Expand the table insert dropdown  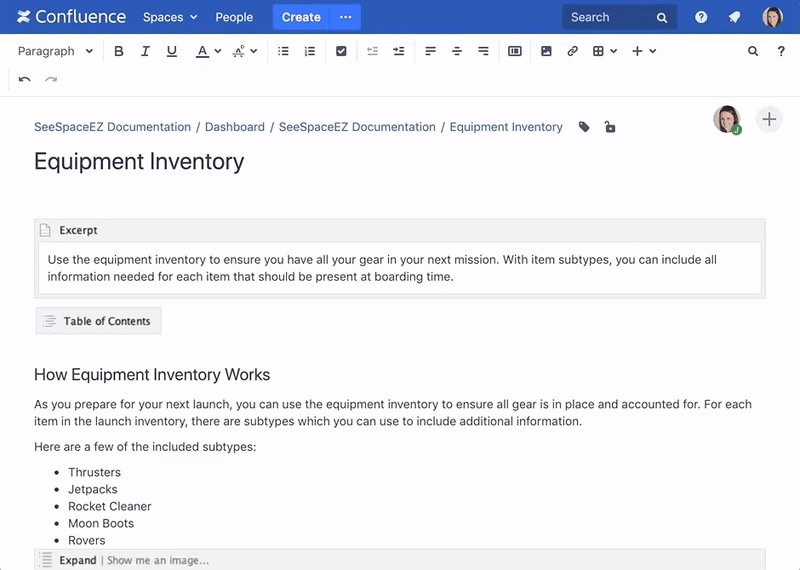(x=604, y=51)
